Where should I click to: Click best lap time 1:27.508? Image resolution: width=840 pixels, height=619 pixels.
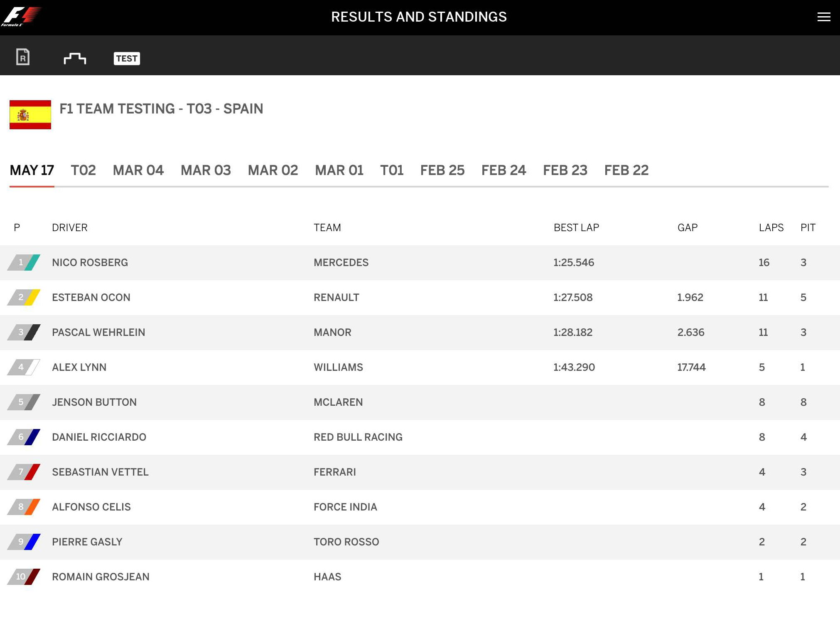tap(573, 298)
